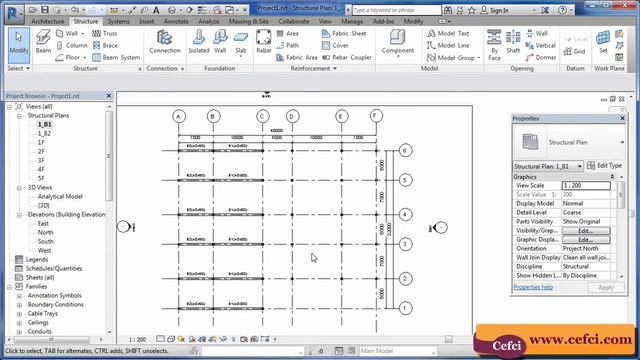Open the Analyze tab
Viewport: 640px width, 360px height.
(x=209, y=21)
